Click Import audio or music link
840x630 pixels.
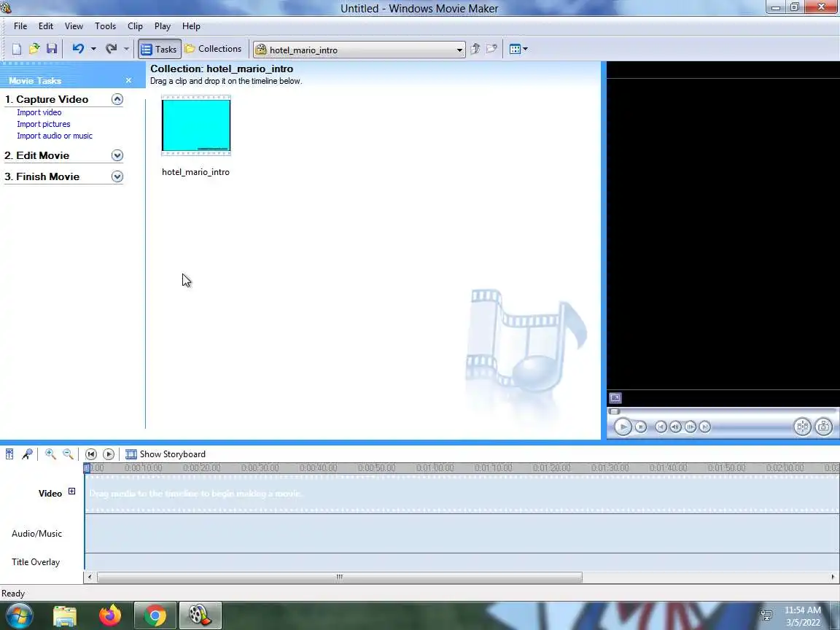click(55, 136)
